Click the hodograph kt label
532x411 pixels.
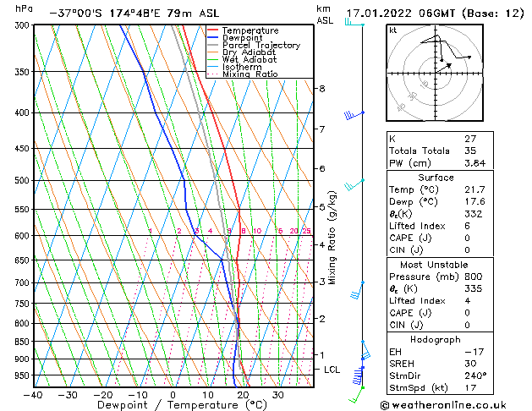[x=393, y=30]
